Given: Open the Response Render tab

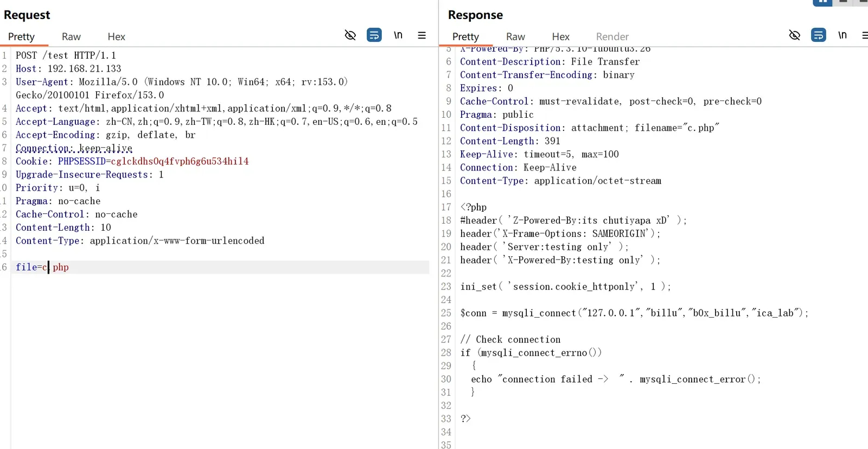Looking at the screenshot, I should coord(612,36).
